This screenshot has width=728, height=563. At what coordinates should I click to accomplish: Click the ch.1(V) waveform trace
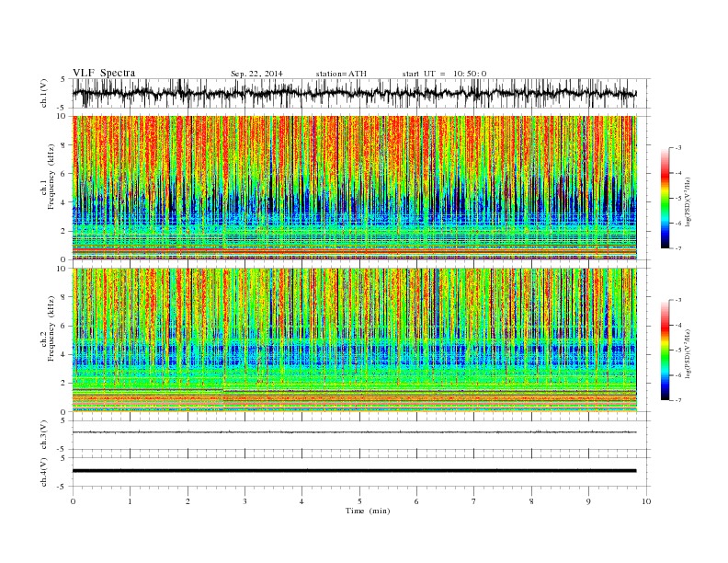pos(355,94)
